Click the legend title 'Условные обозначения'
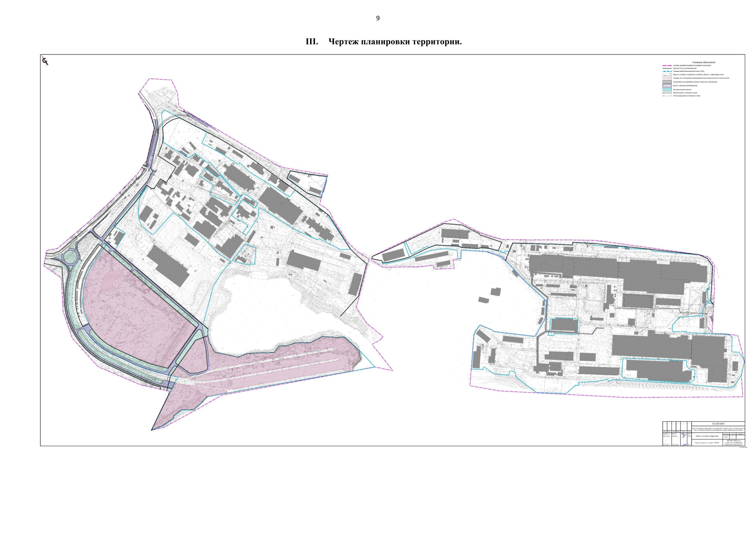This screenshot has height=535, width=756. tap(703, 62)
